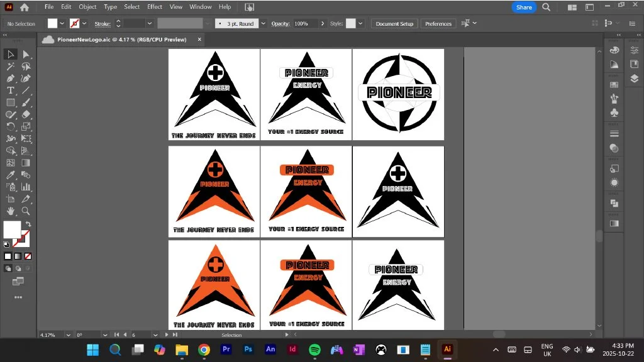Select the Line Segment tool
Viewport: 644px width, 362px height.
click(26, 90)
